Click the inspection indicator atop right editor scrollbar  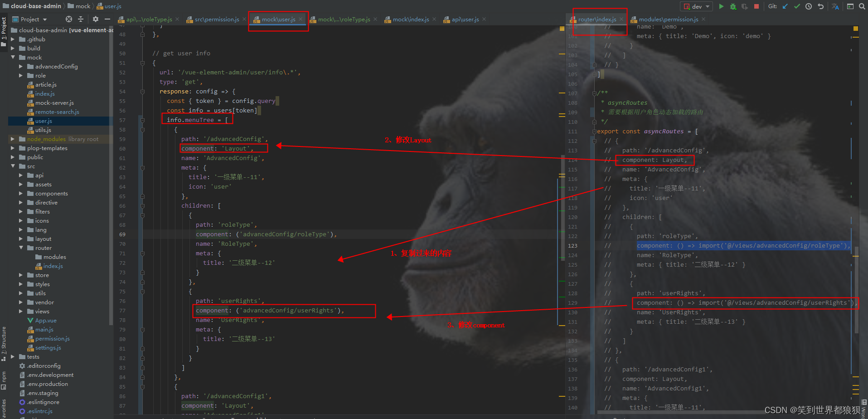pos(856,29)
